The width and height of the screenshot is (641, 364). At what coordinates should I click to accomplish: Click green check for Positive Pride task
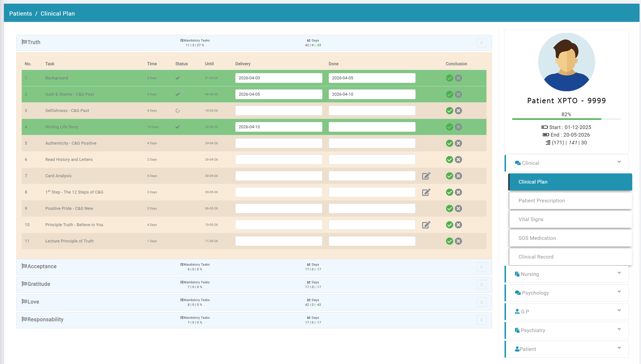click(x=449, y=208)
